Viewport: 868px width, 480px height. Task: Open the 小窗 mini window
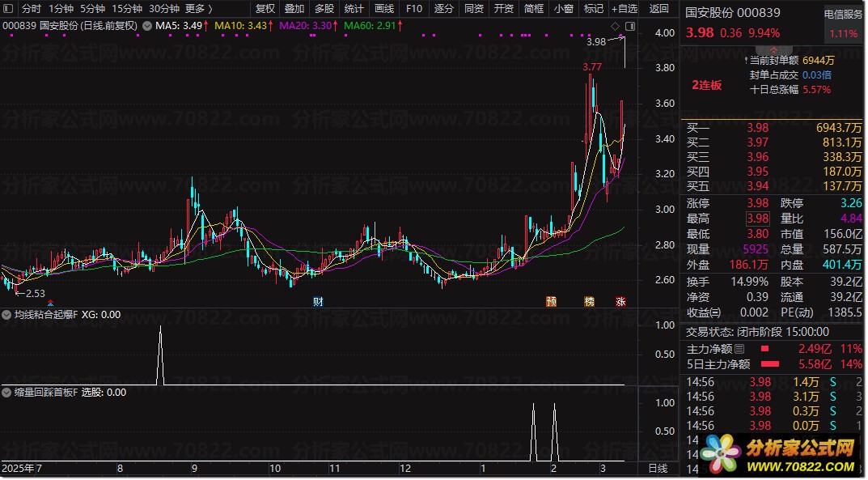click(x=564, y=9)
